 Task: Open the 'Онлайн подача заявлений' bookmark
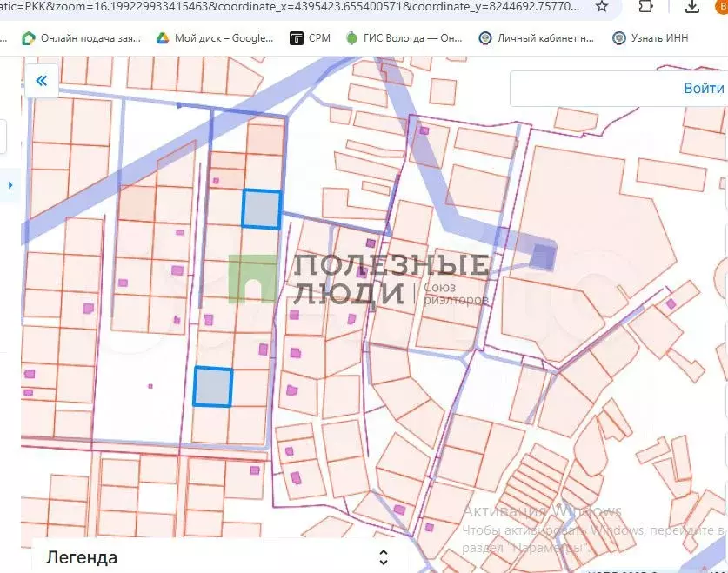click(x=80, y=38)
